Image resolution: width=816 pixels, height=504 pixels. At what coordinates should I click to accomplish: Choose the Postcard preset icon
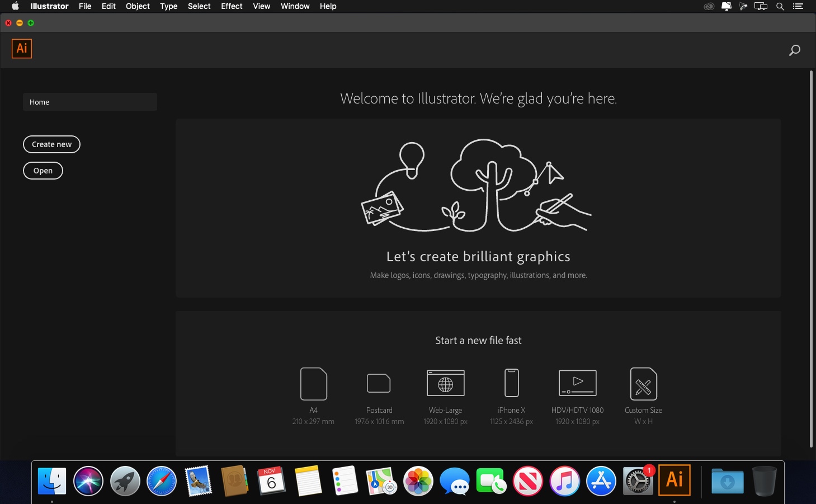379,384
